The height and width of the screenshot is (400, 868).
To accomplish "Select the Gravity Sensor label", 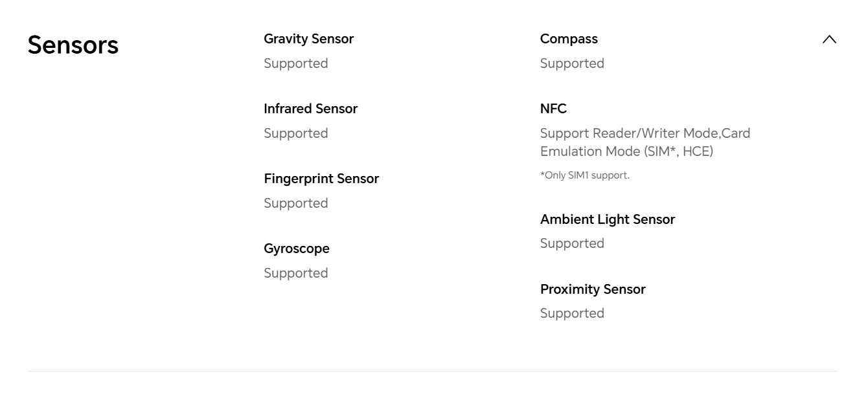I will (x=308, y=39).
